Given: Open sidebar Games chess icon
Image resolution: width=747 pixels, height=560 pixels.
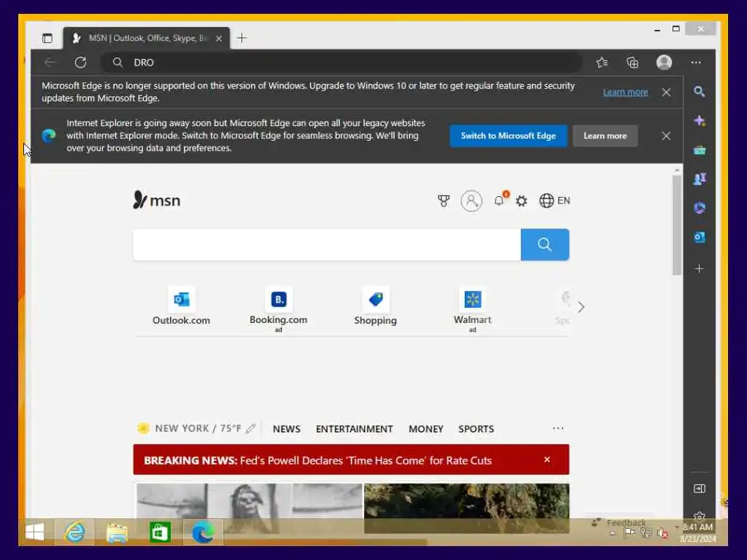Looking at the screenshot, I should point(700,179).
